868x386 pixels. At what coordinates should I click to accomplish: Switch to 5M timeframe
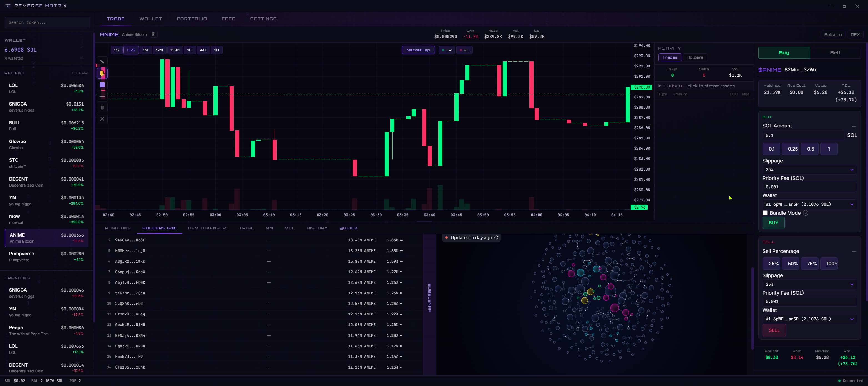pos(159,50)
